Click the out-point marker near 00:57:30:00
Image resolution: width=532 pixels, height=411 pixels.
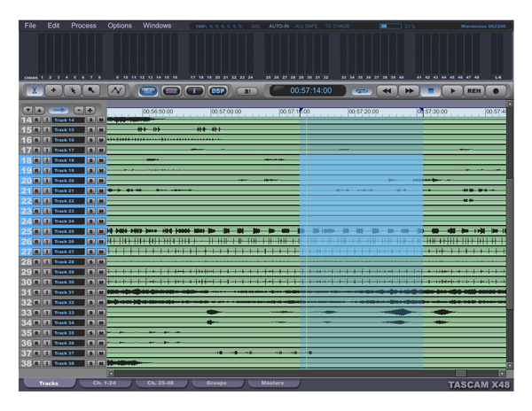click(x=421, y=111)
